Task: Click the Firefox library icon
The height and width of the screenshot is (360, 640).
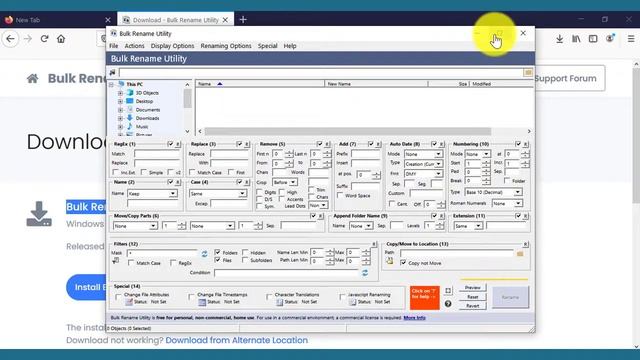Action: (x=576, y=39)
